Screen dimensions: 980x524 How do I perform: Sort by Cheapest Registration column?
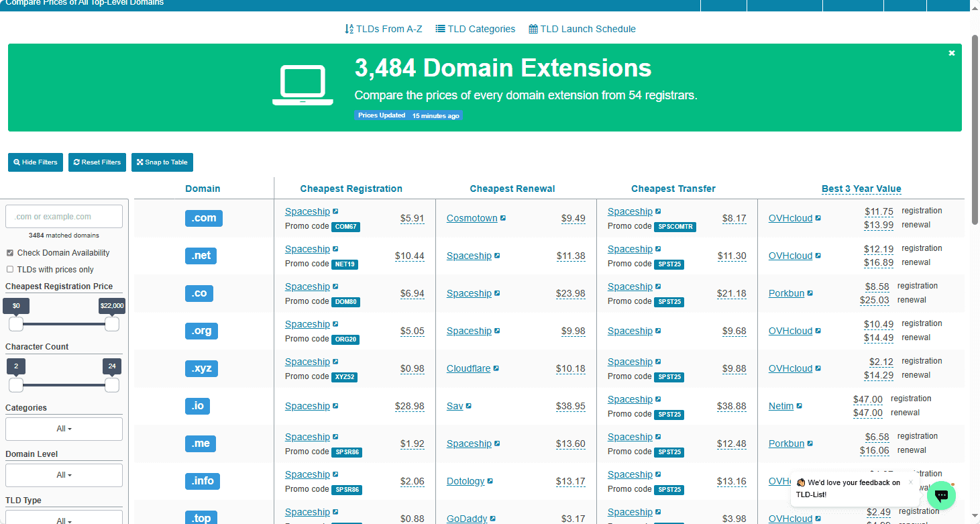351,189
